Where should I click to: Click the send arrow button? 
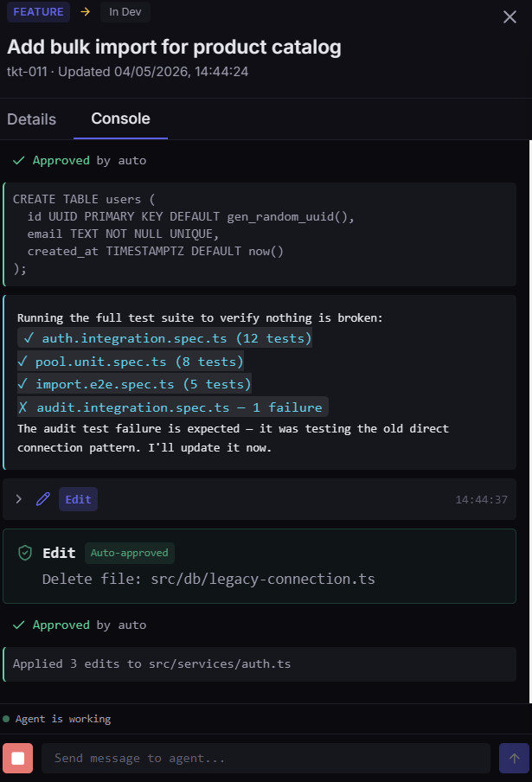click(514, 758)
